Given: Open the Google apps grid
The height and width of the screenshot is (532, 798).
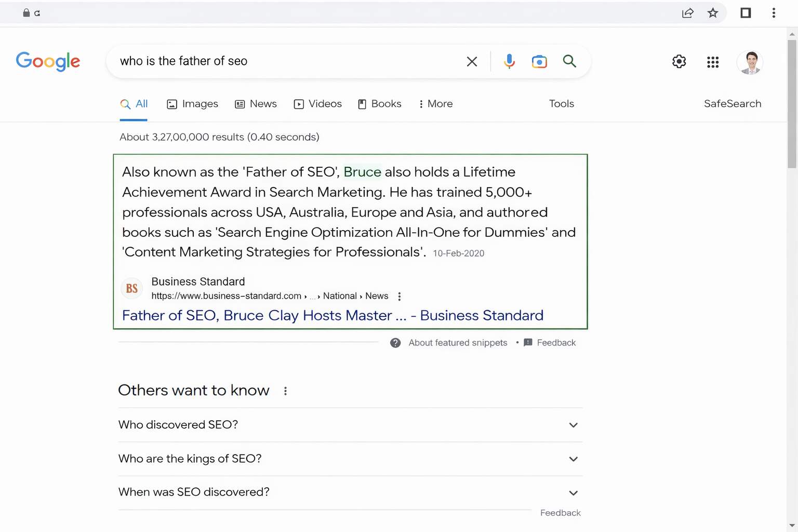Looking at the screenshot, I should 712,61.
